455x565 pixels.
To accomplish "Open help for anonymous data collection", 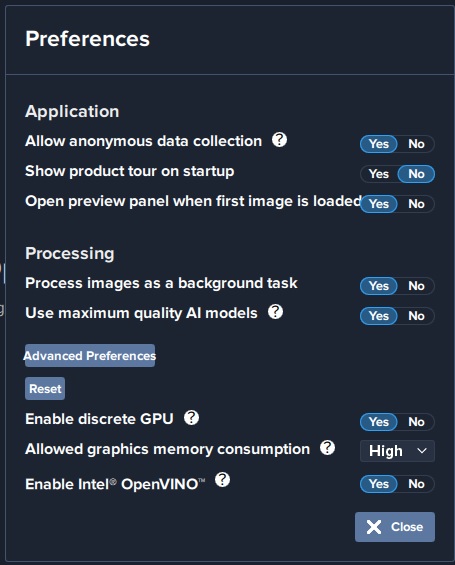I will point(279,140).
